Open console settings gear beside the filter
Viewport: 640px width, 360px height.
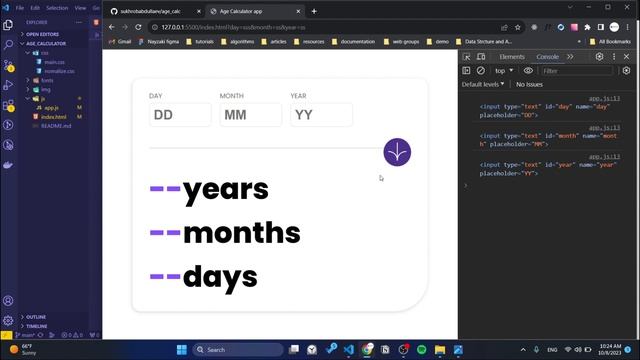point(627,71)
